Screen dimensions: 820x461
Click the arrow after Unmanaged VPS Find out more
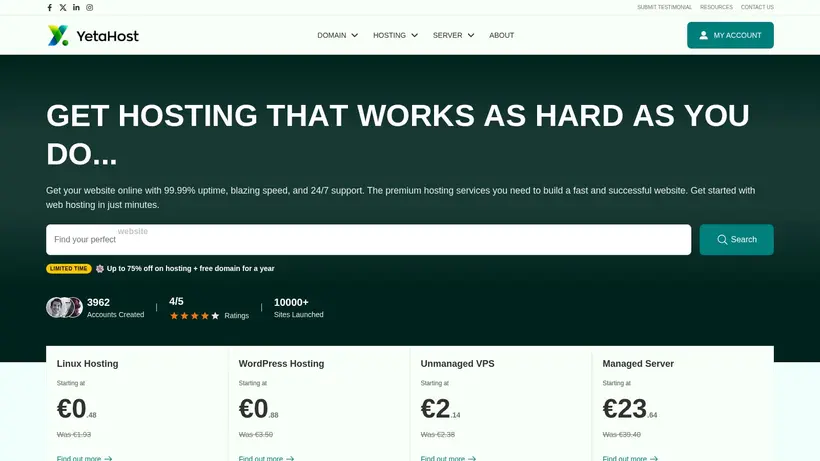tap(472, 458)
